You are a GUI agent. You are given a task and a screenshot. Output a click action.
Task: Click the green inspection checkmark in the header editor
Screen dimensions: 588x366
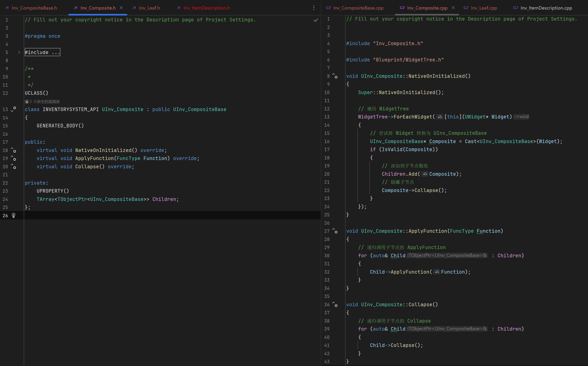point(316,20)
